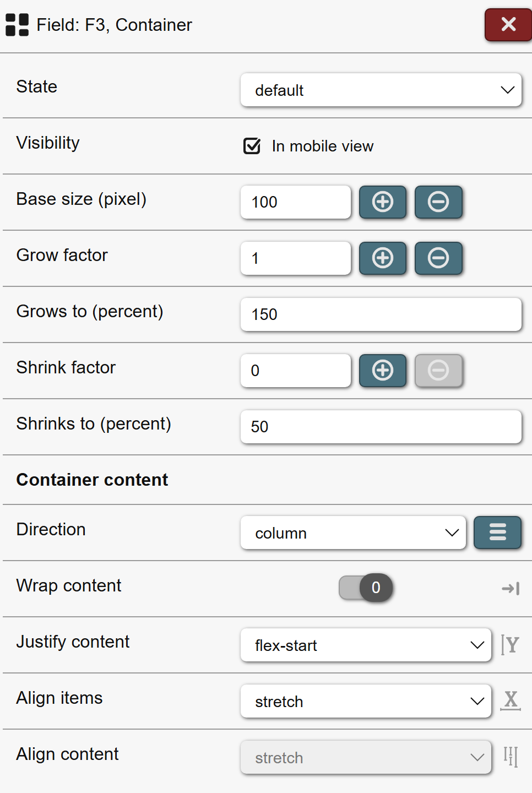This screenshot has width=532, height=793.
Task: Expand the Align items dropdown
Action: [366, 701]
